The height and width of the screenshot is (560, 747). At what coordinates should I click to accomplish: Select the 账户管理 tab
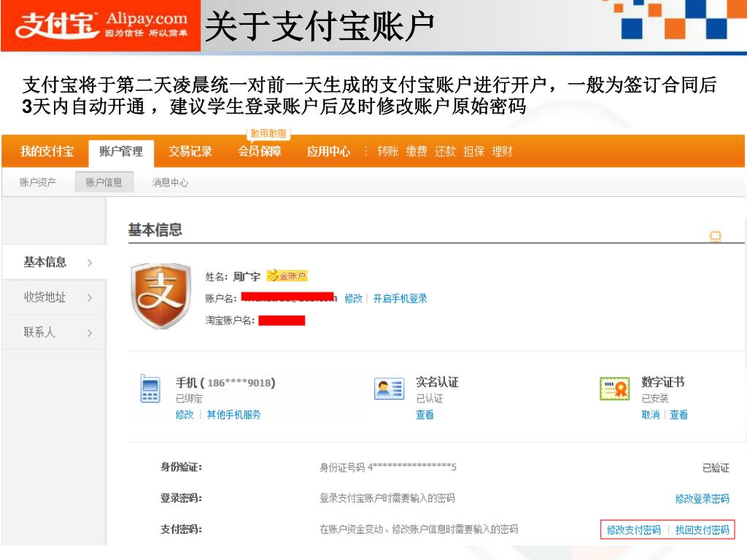[121, 152]
